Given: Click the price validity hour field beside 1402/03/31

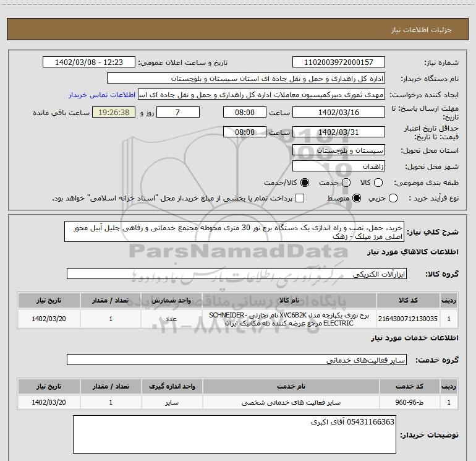Looking at the screenshot, I should pos(245,132).
